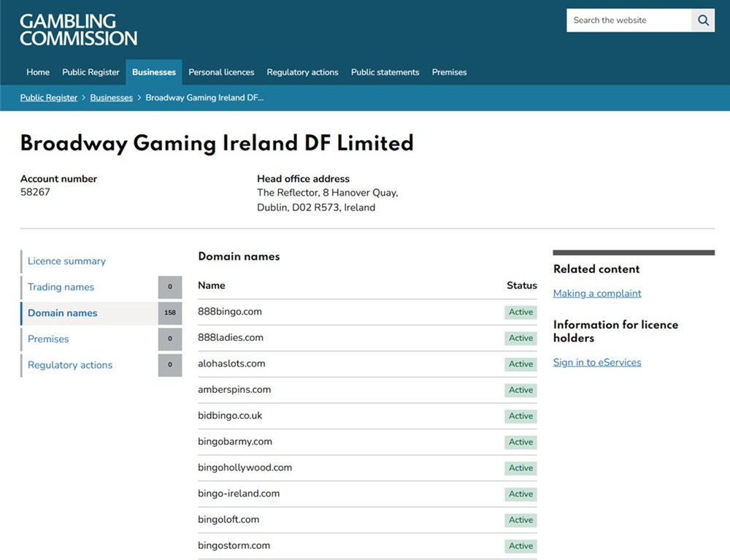
Task: Click the search magnifier icon button
Action: (703, 20)
